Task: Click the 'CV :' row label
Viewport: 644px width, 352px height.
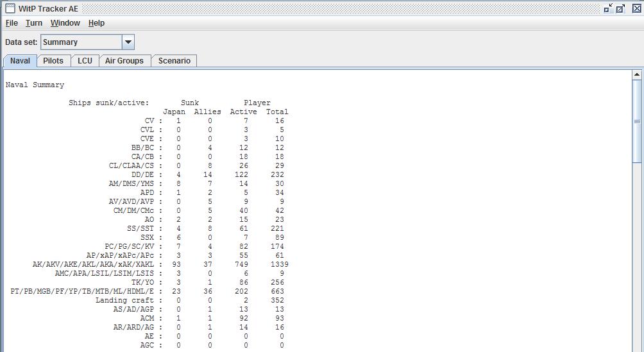Action: [153, 121]
